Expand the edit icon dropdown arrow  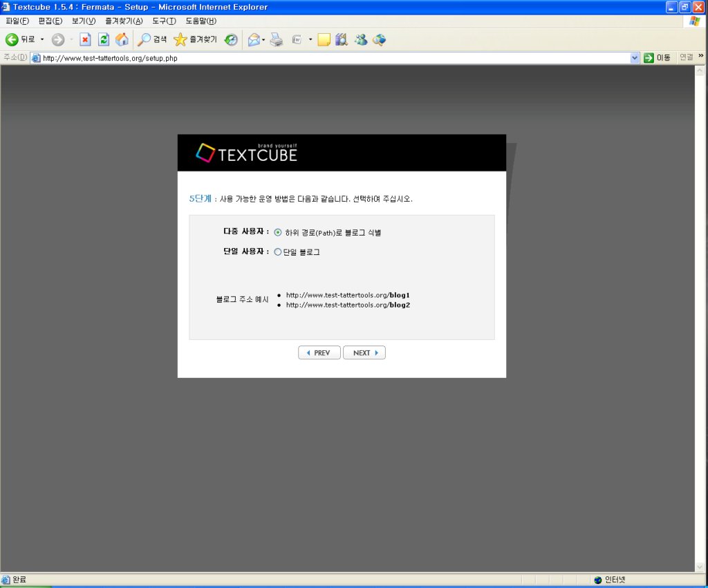pos(310,39)
